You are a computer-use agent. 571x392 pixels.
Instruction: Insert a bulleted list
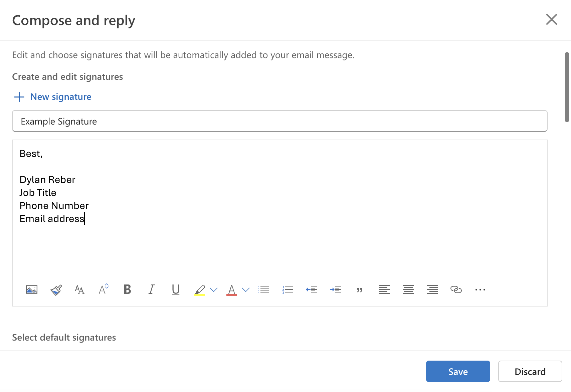coord(264,289)
